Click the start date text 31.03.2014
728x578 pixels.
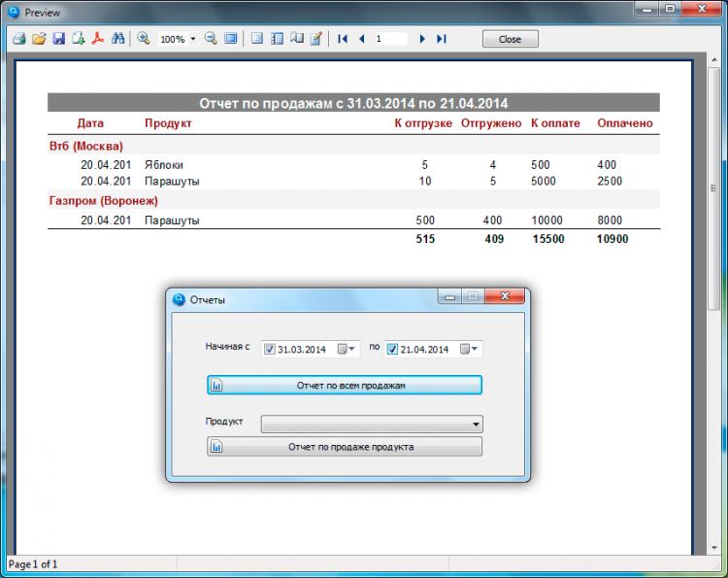click(x=302, y=350)
